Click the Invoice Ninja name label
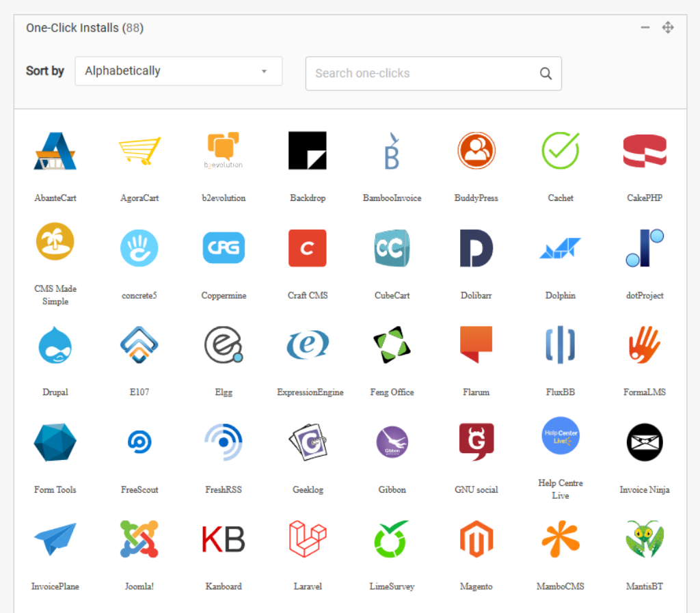This screenshot has width=700, height=613. [645, 489]
